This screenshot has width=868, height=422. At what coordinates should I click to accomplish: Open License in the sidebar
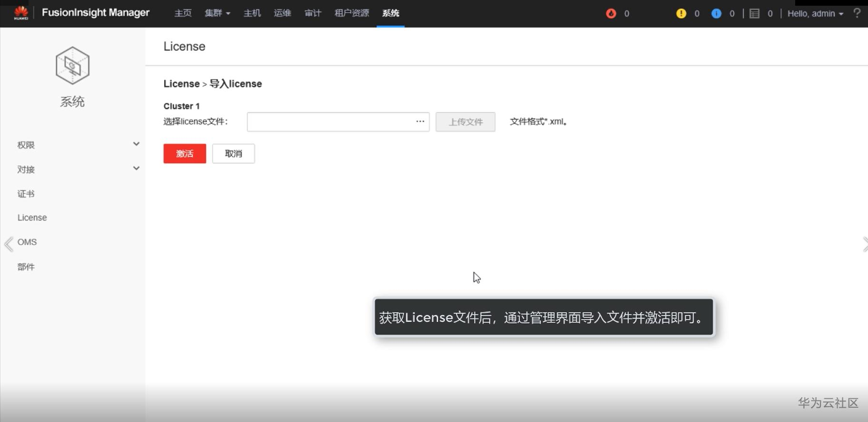pyautogui.click(x=32, y=218)
